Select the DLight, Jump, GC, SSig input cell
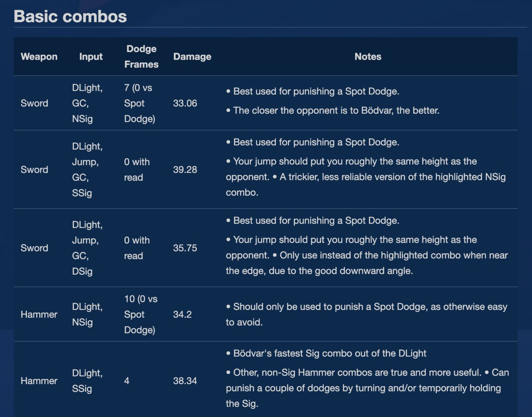 (x=87, y=170)
